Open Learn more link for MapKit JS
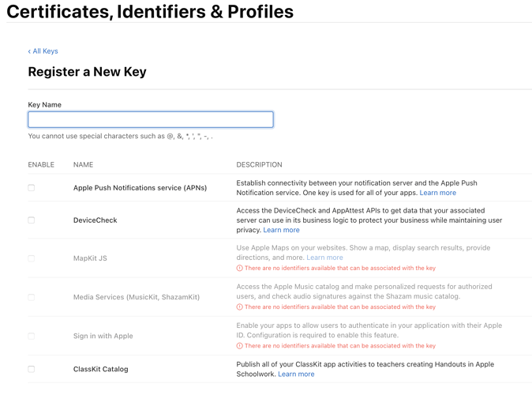This screenshot has height=395, width=532. point(324,258)
